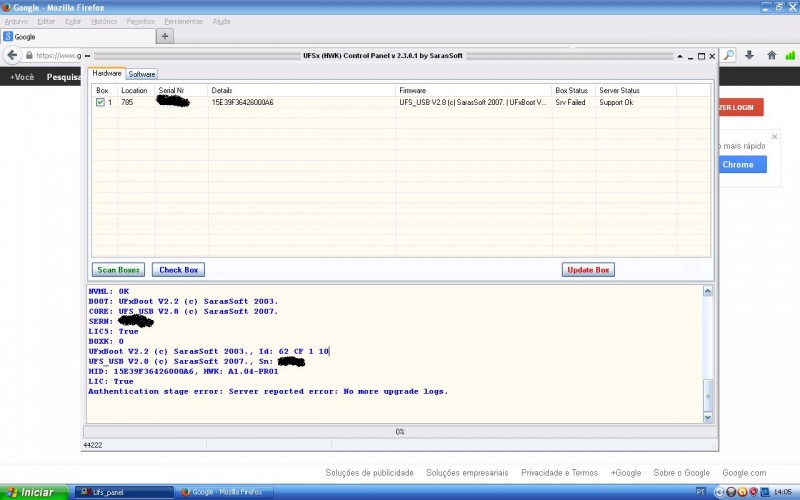Open Privacidade e Termos link
800x500 pixels.
pos(559,473)
